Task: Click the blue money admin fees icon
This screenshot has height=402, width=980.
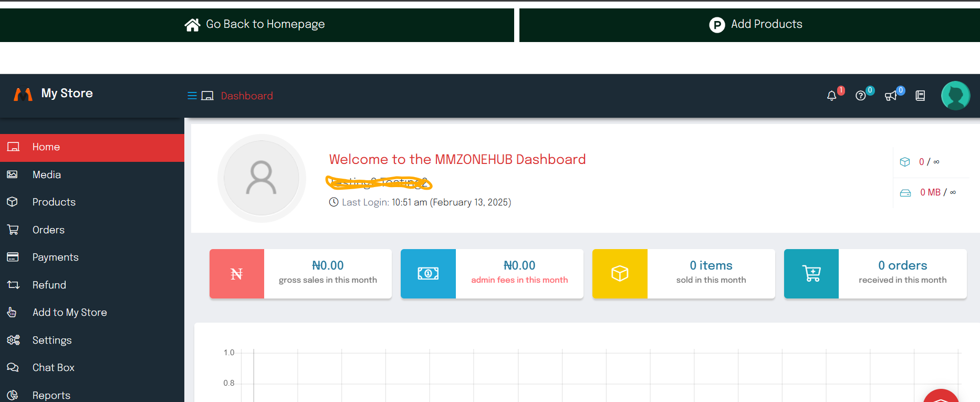Action: pyautogui.click(x=428, y=274)
